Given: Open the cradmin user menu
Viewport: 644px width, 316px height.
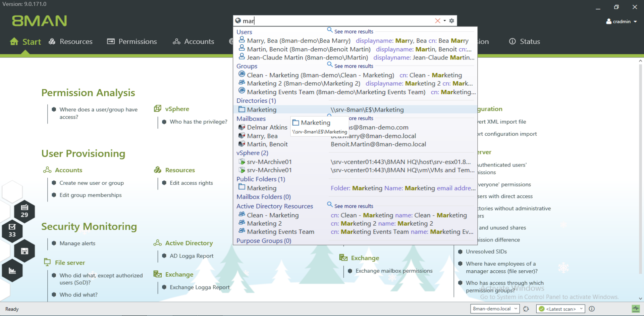Looking at the screenshot, I should point(622,21).
